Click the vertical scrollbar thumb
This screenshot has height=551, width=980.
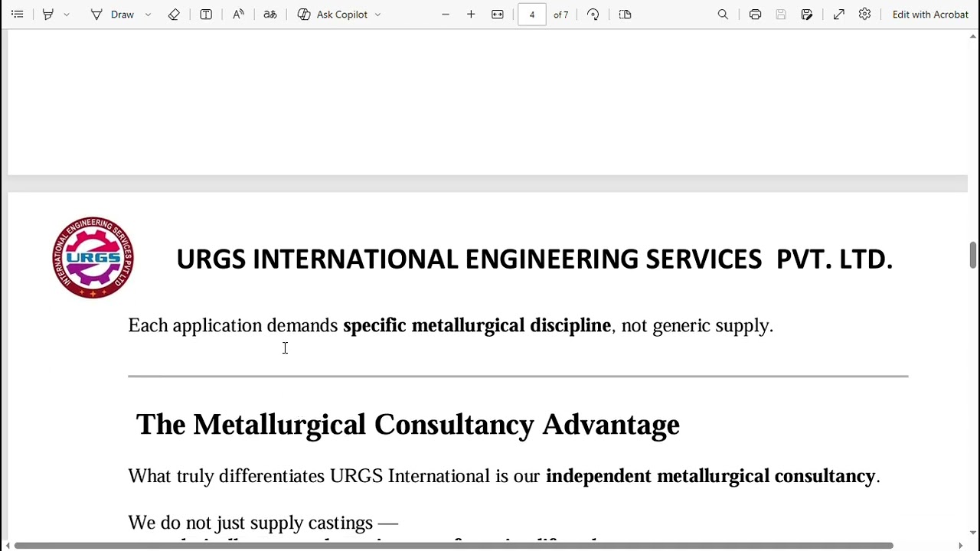[973, 255]
